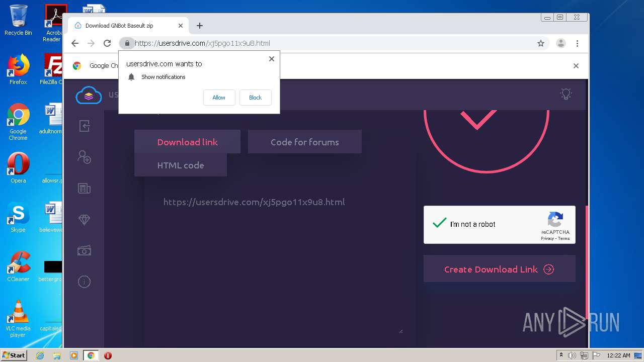Click the lock icon in address bar
This screenshot has width=644, height=362.
(x=127, y=43)
